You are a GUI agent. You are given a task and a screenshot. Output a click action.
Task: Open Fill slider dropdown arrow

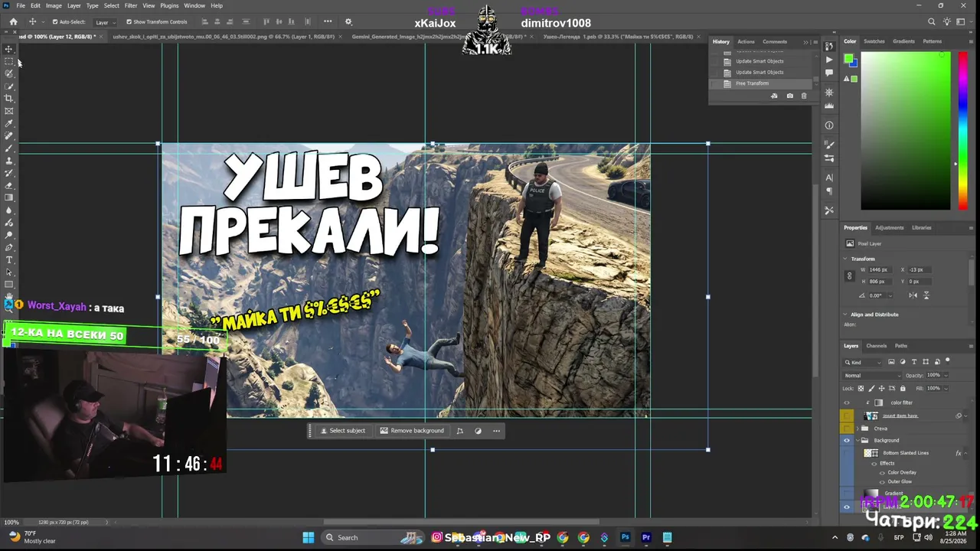(946, 389)
